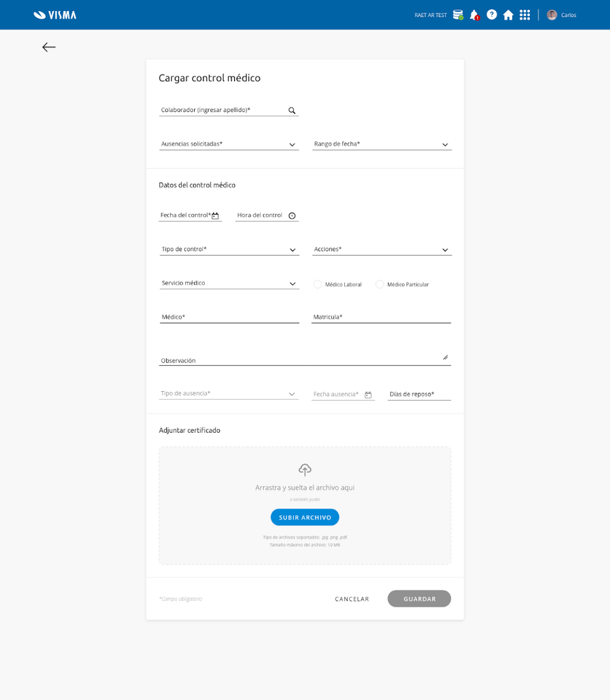Click the CANCELAR button
This screenshot has width=610, height=700.
click(x=352, y=599)
